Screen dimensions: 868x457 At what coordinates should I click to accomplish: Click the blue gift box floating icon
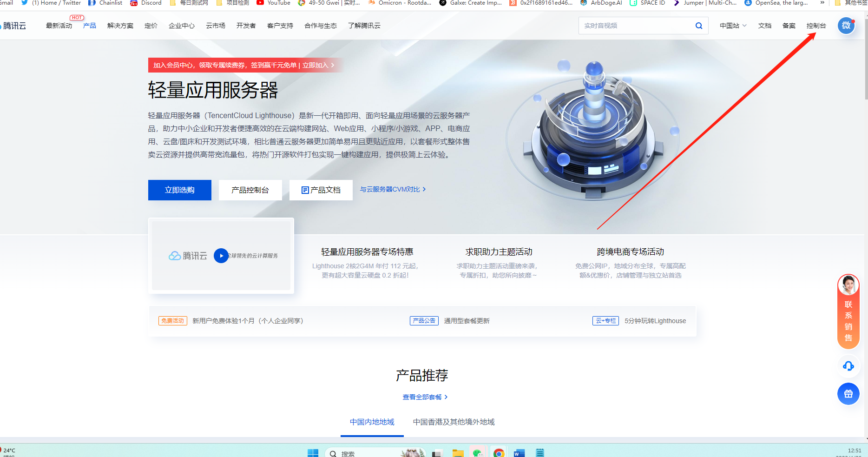pos(848,394)
